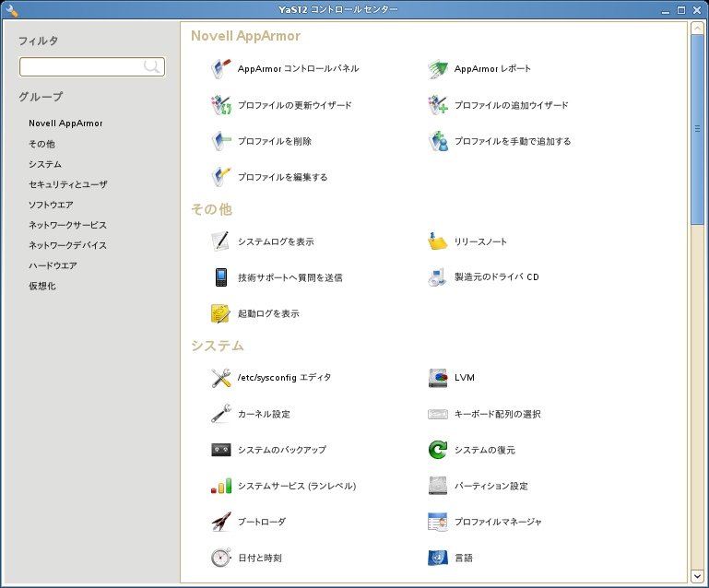Focus the フィルタ search field

[92, 66]
